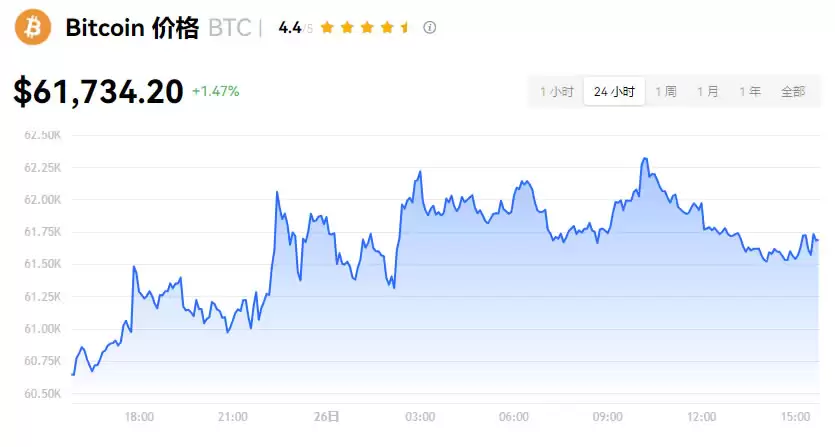
Task: Click the $61,734.20 price value
Action: pos(98,92)
